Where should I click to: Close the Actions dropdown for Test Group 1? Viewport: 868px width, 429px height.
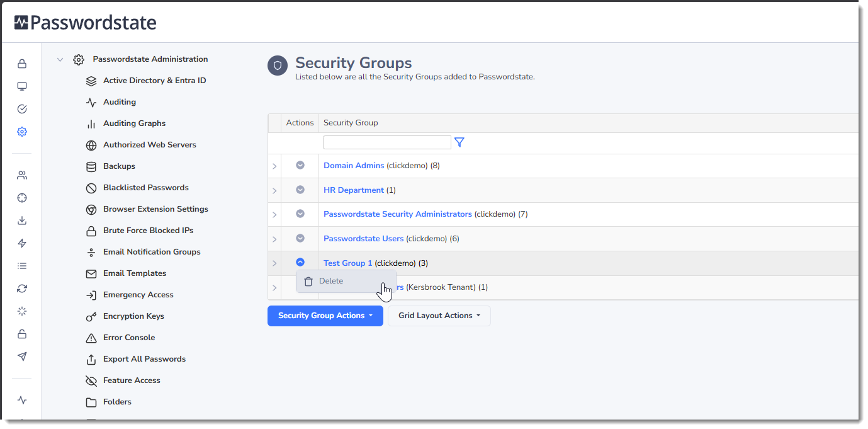(300, 262)
